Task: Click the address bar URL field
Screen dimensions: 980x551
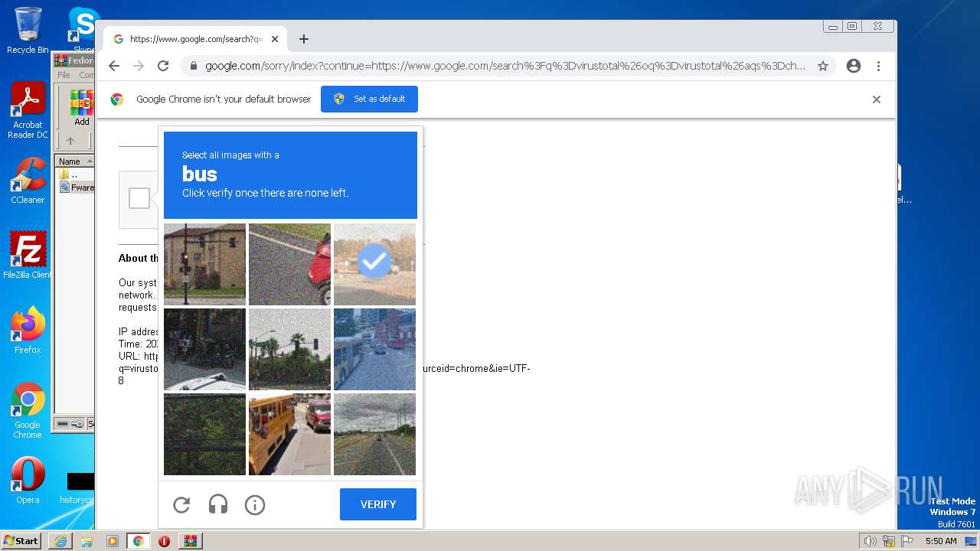Action: coord(505,66)
